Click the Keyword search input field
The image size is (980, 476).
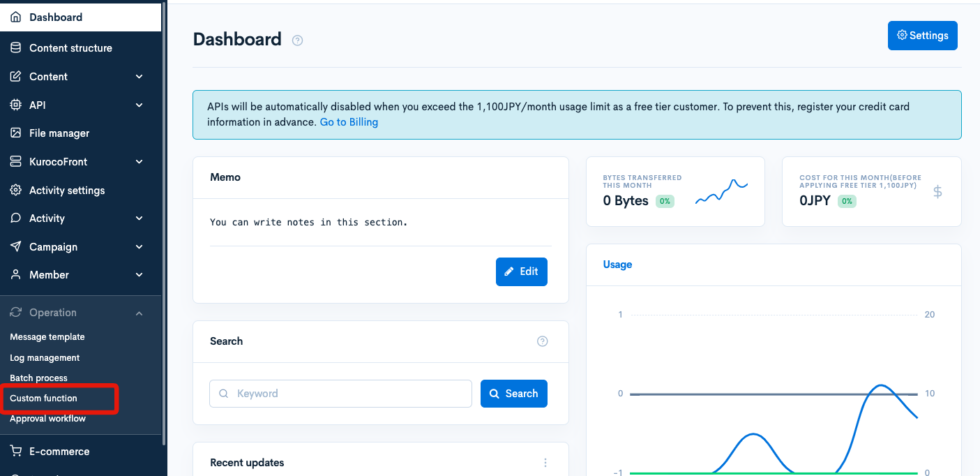340,393
